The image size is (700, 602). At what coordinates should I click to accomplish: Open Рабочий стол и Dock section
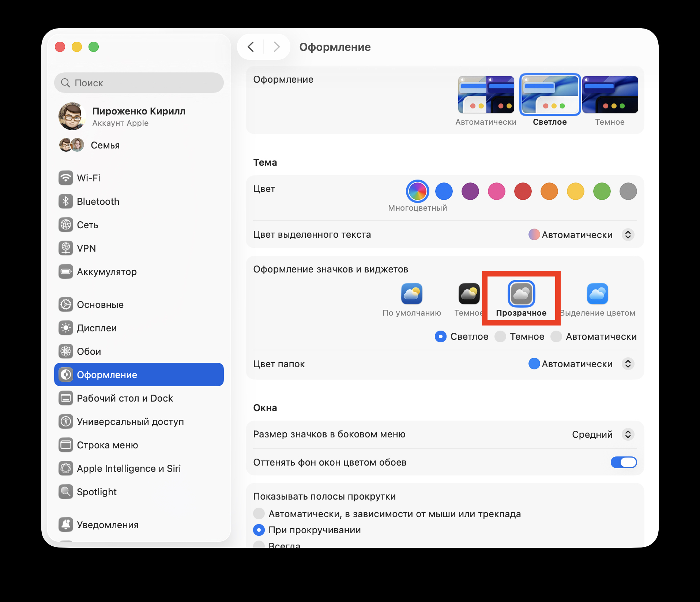125,398
